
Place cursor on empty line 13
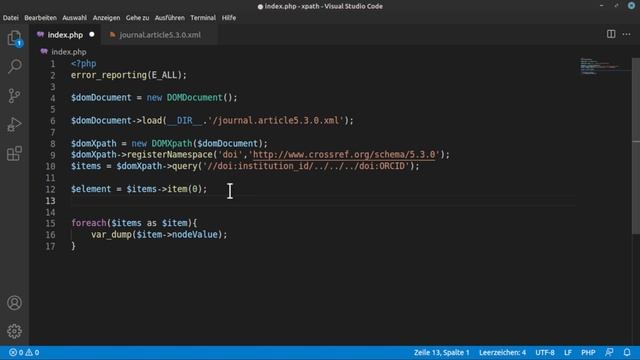[x=322, y=200]
